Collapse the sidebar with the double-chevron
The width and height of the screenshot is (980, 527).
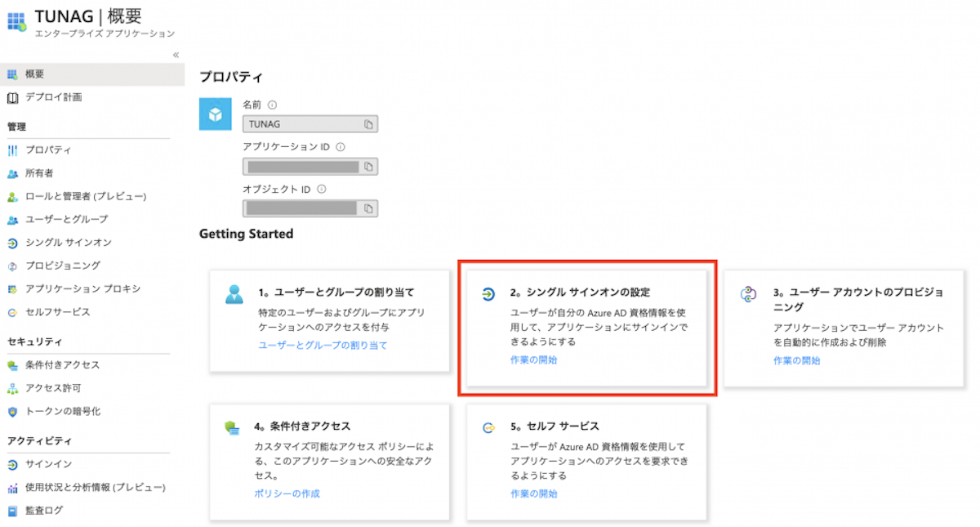click(176, 55)
